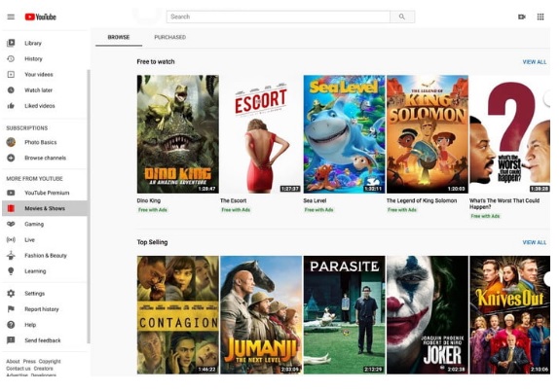The image size is (559, 392).
Task: Click next arrow on Free to watch row
Action: (x=548, y=98)
